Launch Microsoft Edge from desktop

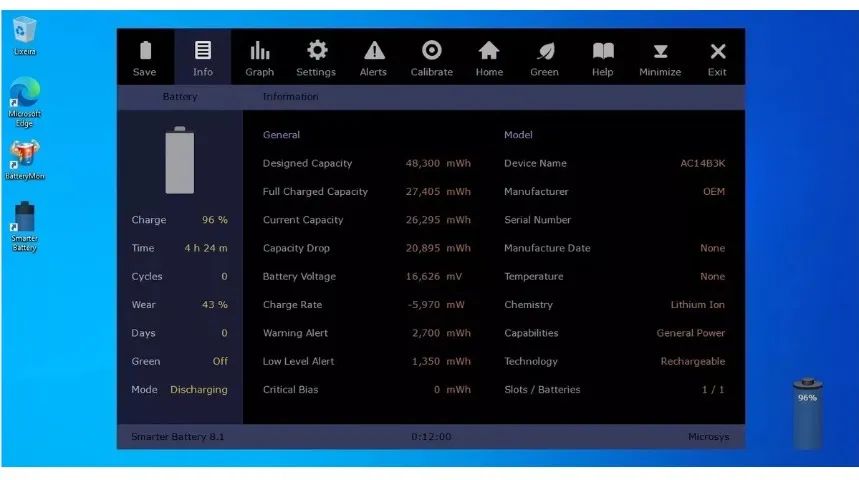pyautogui.click(x=25, y=102)
